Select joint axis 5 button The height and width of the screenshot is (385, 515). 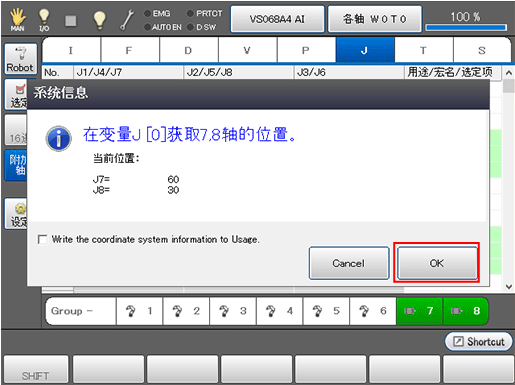[x=326, y=311]
